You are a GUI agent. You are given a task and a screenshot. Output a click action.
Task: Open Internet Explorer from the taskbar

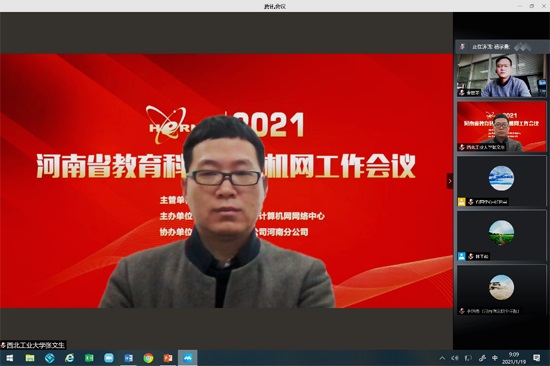pos(69,358)
